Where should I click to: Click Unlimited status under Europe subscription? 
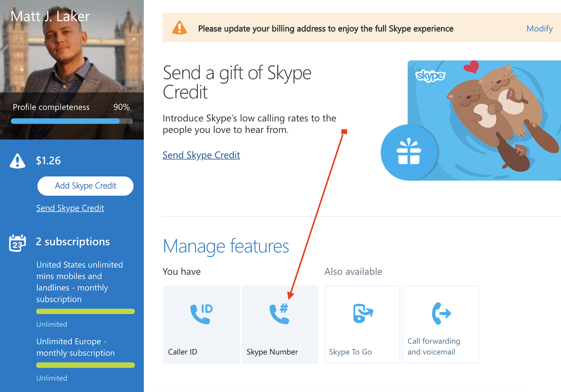[52, 378]
